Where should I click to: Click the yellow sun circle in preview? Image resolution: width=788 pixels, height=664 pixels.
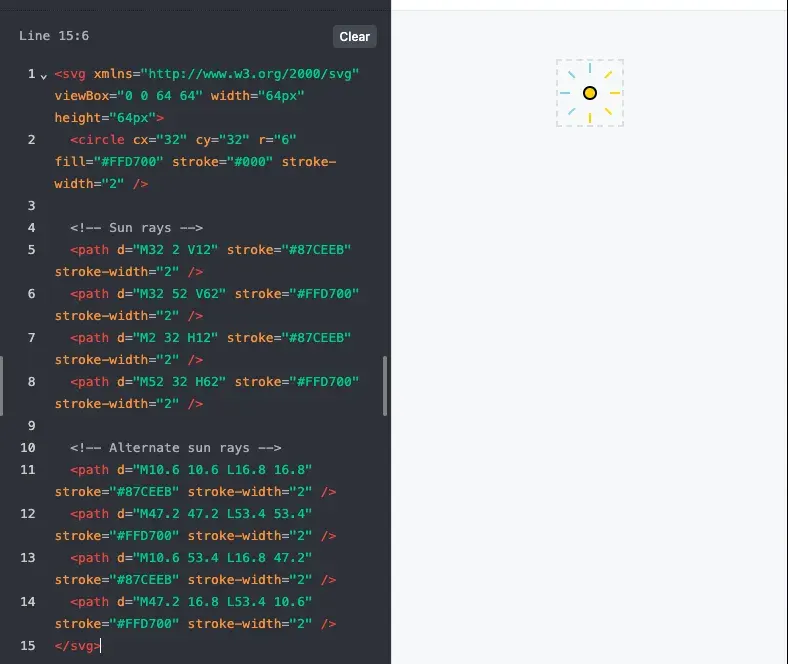(x=590, y=93)
